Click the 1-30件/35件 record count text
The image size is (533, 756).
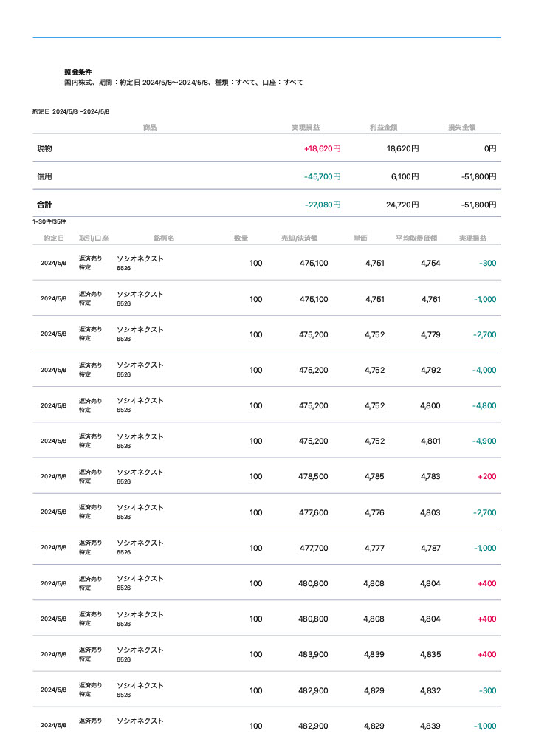[49, 221]
